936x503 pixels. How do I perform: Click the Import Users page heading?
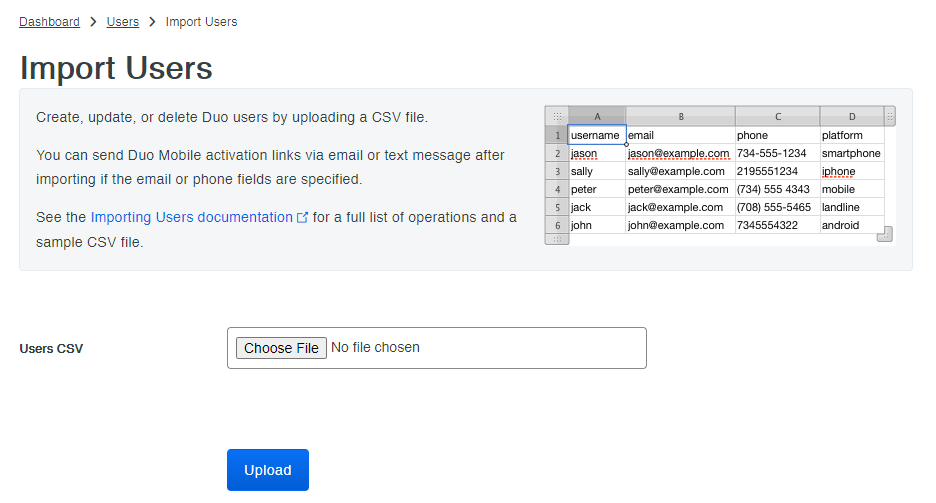(116, 68)
